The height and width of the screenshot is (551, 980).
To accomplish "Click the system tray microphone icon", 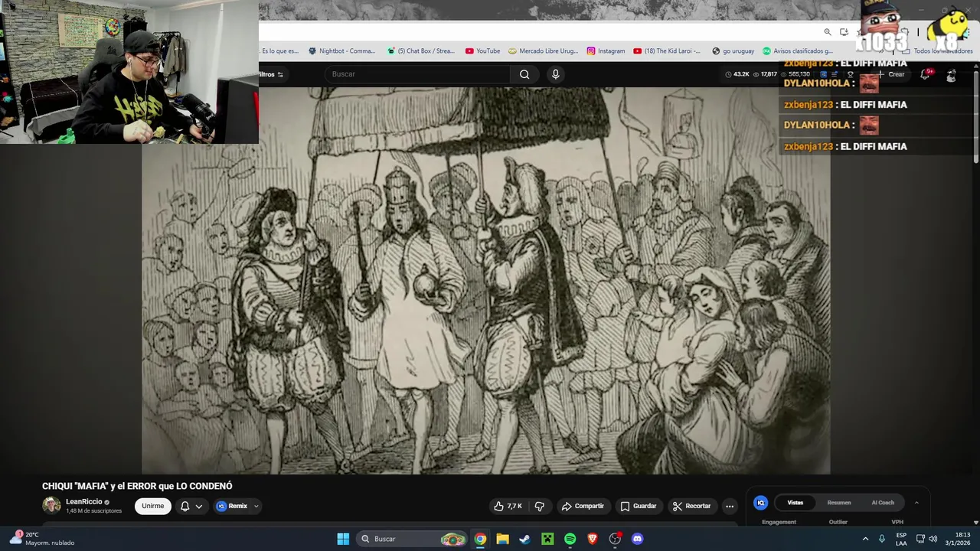I will 882,539.
